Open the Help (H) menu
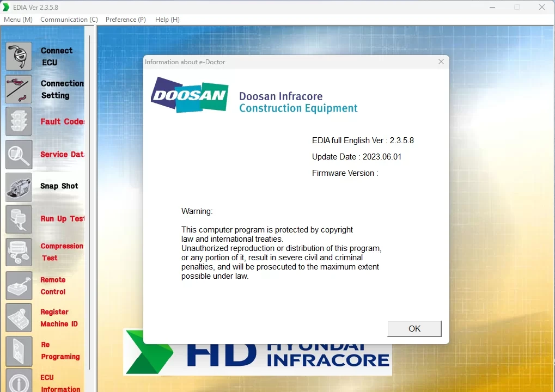 click(167, 20)
